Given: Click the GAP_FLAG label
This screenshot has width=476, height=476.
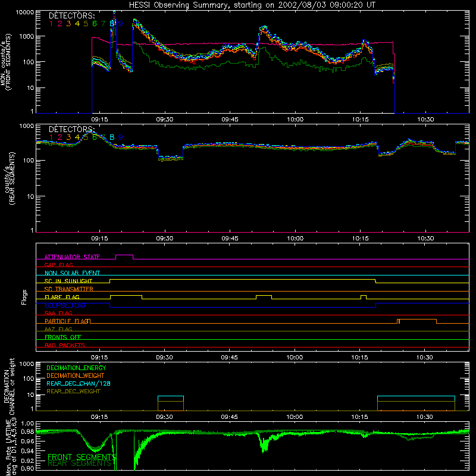Looking at the screenshot, I should (x=58, y=265).
